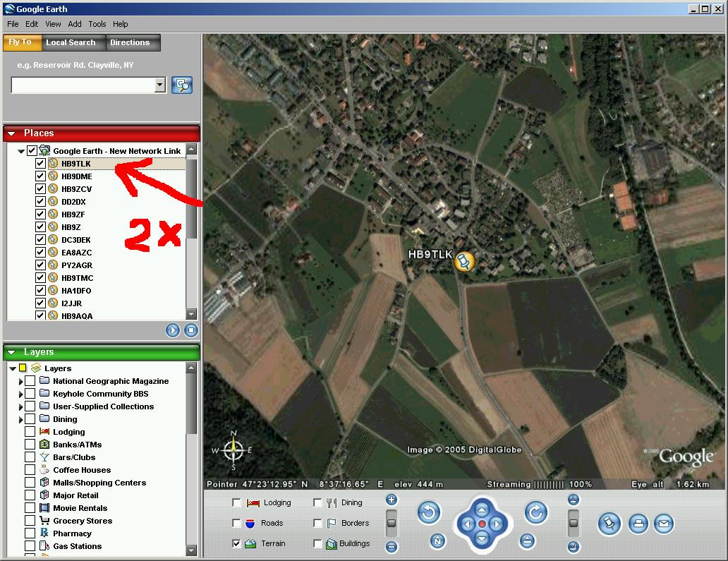Pan the map up with the up arrow
Viewport: 728px width, 561px height.
pos(482,510)
